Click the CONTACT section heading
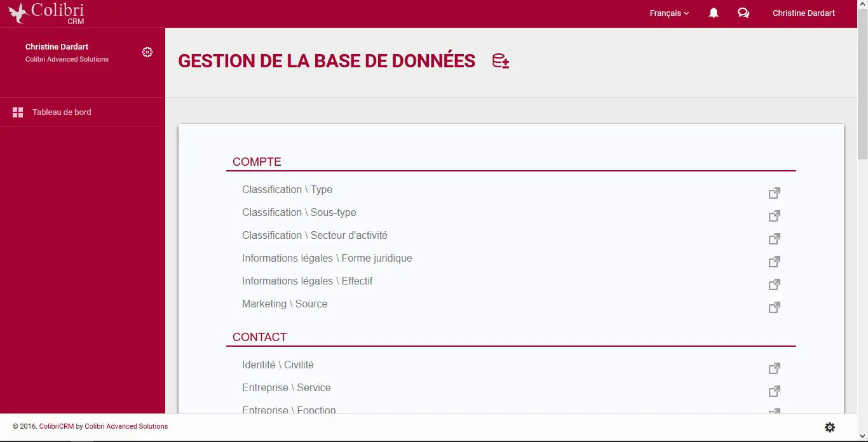 point(260,337)
